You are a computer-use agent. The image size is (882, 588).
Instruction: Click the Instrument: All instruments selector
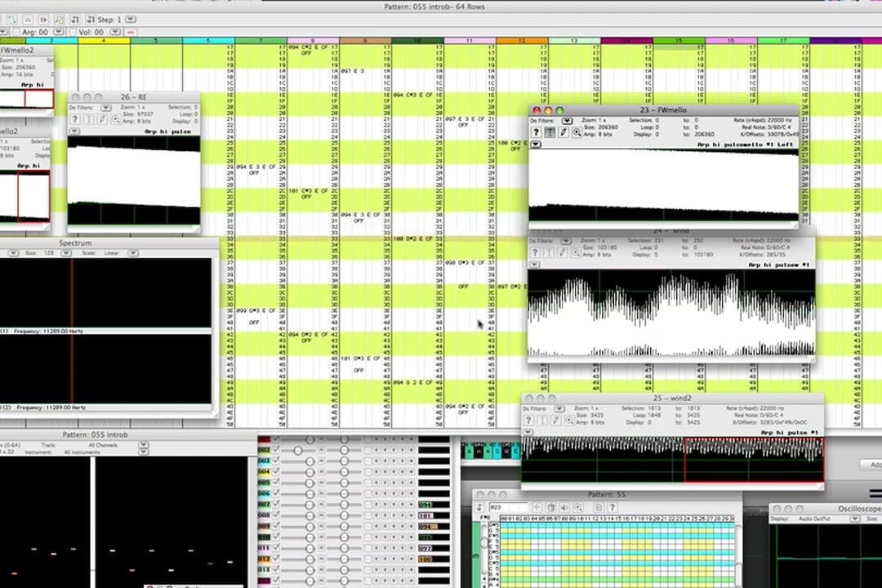(82, 452)
